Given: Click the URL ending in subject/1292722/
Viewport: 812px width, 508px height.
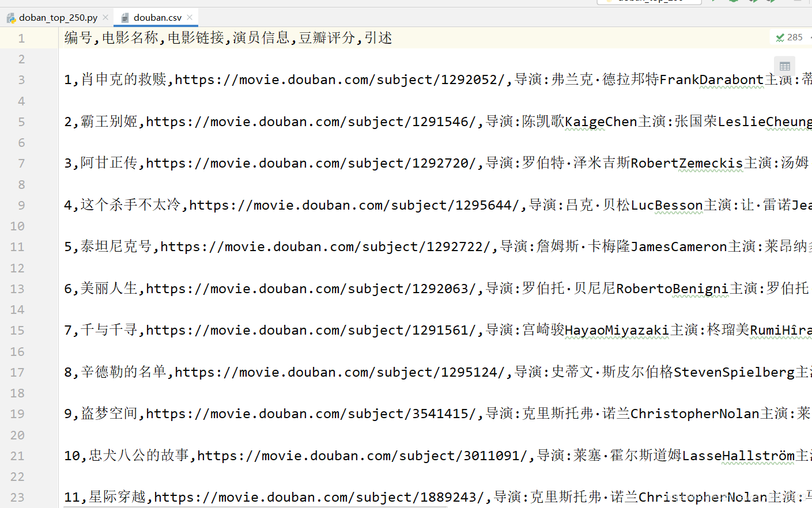Looking at the screenshot, I should [326, 247].
